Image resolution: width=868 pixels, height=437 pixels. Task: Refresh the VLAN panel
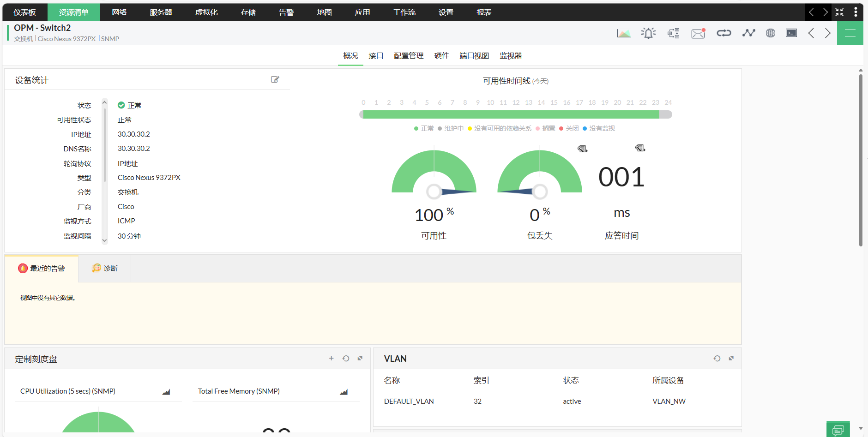click(x=717, y=359)
